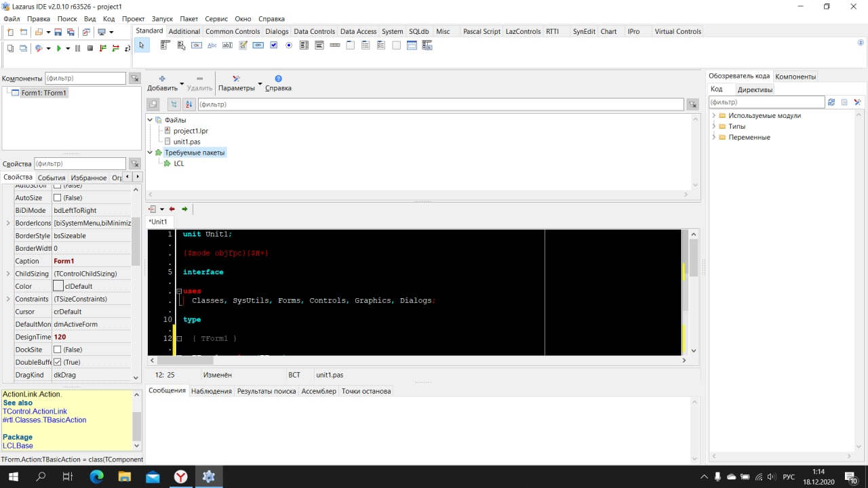The width and height of the screenshot is (868, 488).
Task: Refresh the code explorer
Action: (831, 102)
